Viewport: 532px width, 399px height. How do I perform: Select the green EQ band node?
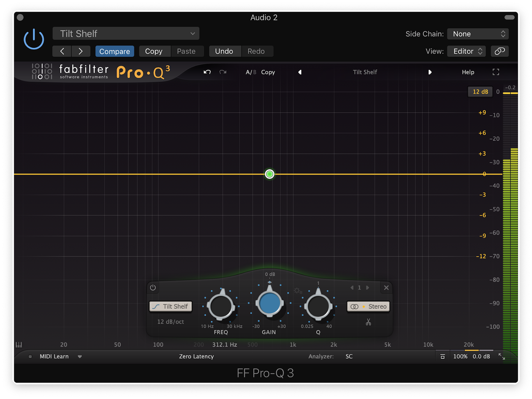point(269,174)
